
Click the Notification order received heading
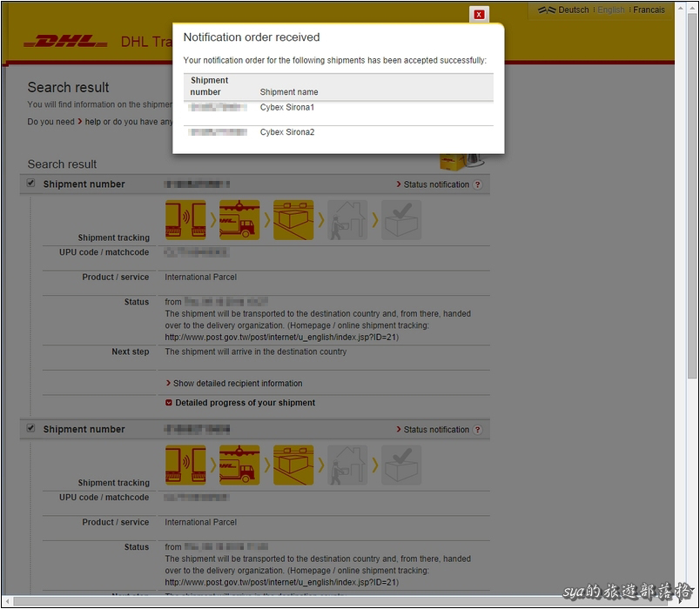(x=252, y=37)
